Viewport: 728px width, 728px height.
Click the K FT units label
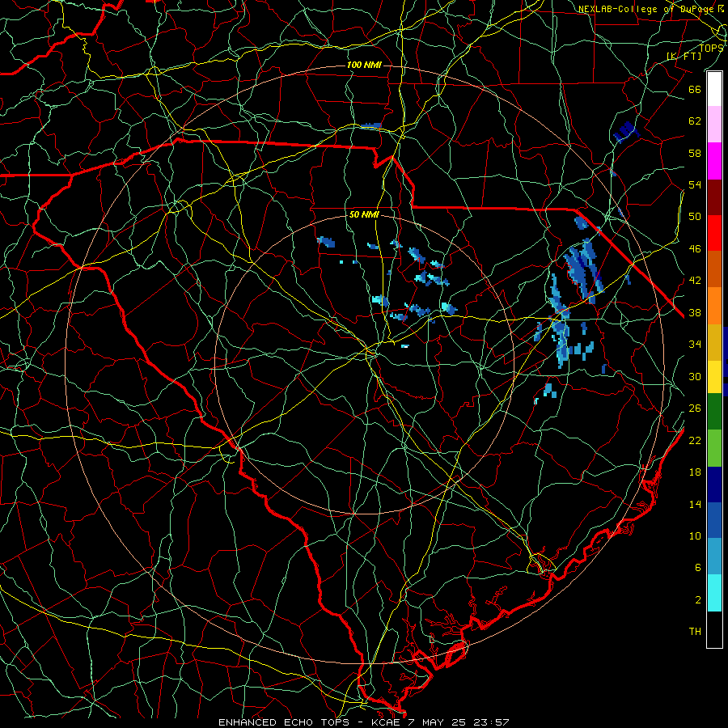(x=684, y=57)
